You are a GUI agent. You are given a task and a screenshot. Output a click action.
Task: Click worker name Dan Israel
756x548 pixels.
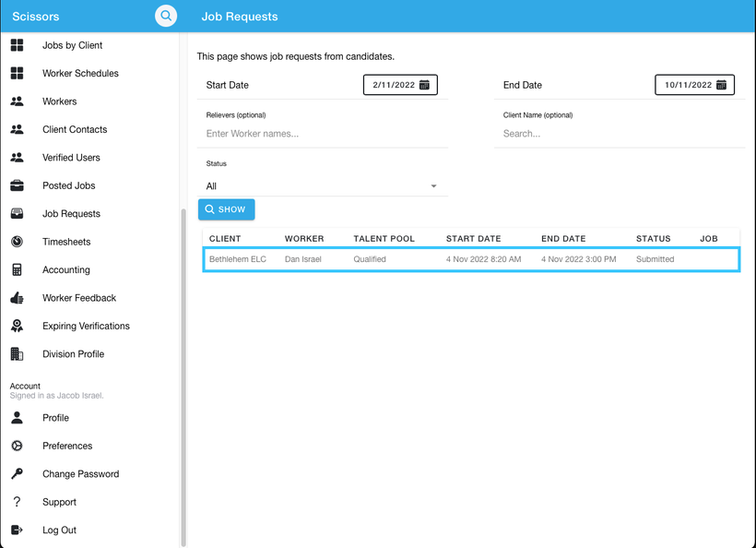tap(302, 259)
